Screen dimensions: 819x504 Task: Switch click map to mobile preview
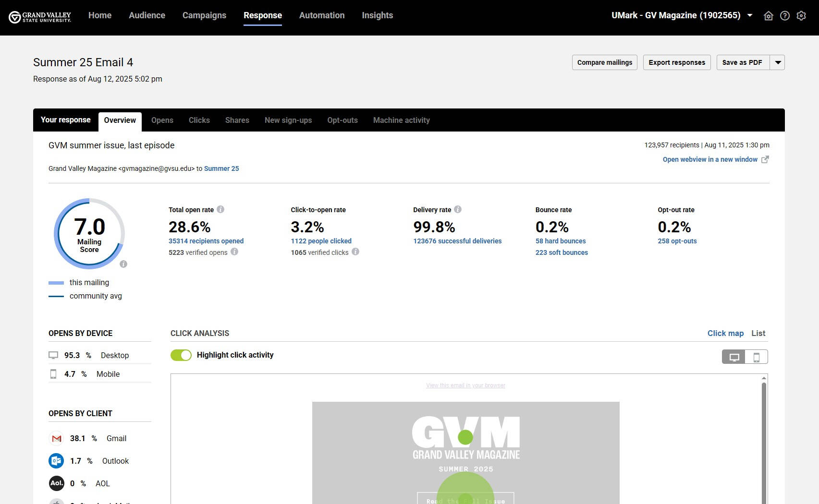(x=756, y=357)
